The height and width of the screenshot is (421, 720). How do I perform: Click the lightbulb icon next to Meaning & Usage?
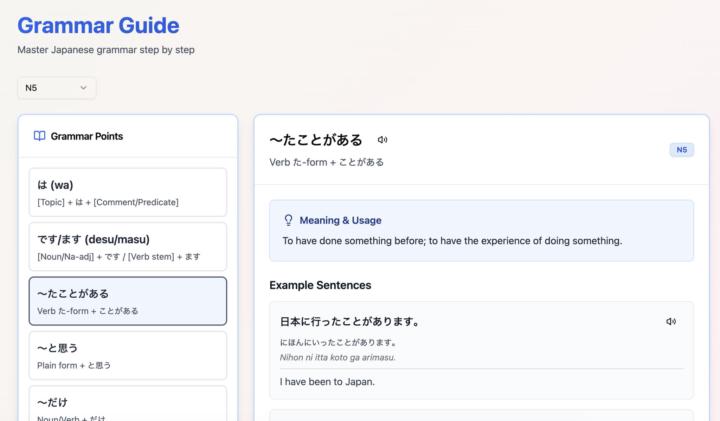288,220
